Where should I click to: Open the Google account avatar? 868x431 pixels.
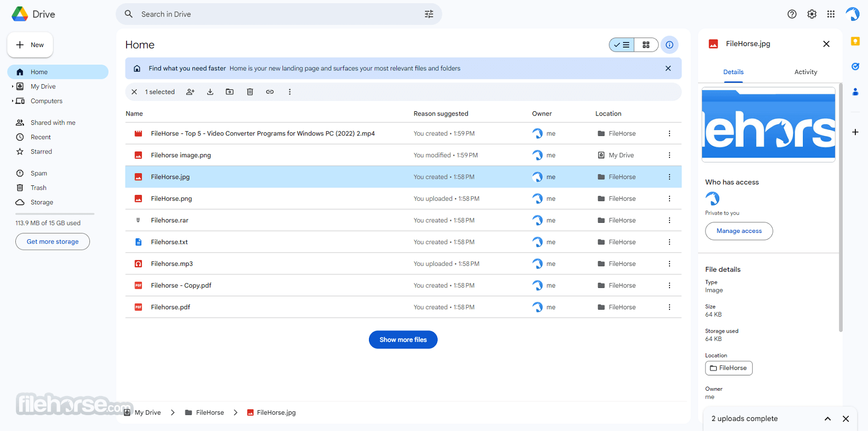pyautogui.click(x=853, y=14)
